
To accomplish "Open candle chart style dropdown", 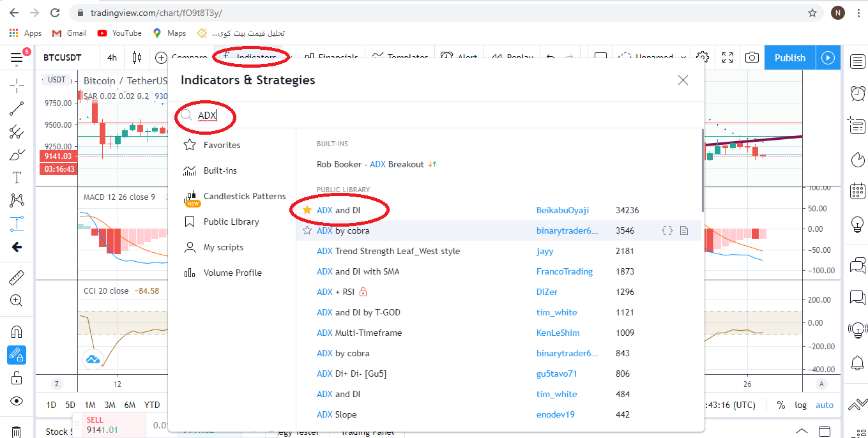I will tap(136, 57).
